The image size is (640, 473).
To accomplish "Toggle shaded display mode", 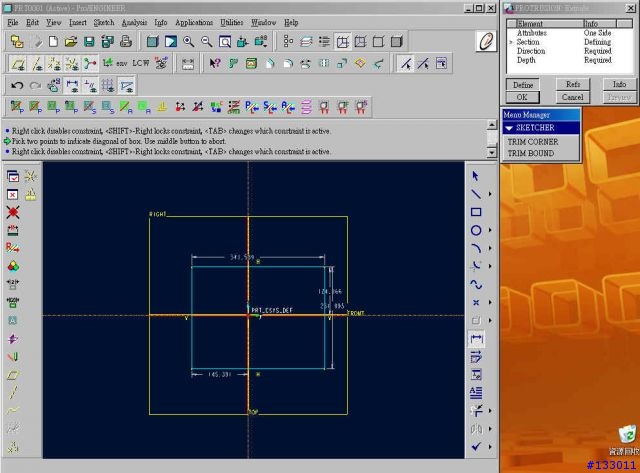I will [396, 41].
